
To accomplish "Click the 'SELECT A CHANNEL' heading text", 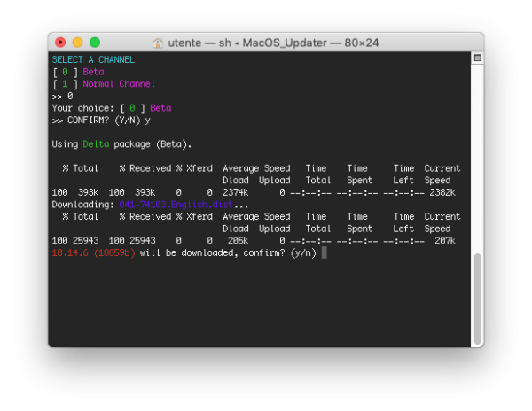I will [93, 59].
